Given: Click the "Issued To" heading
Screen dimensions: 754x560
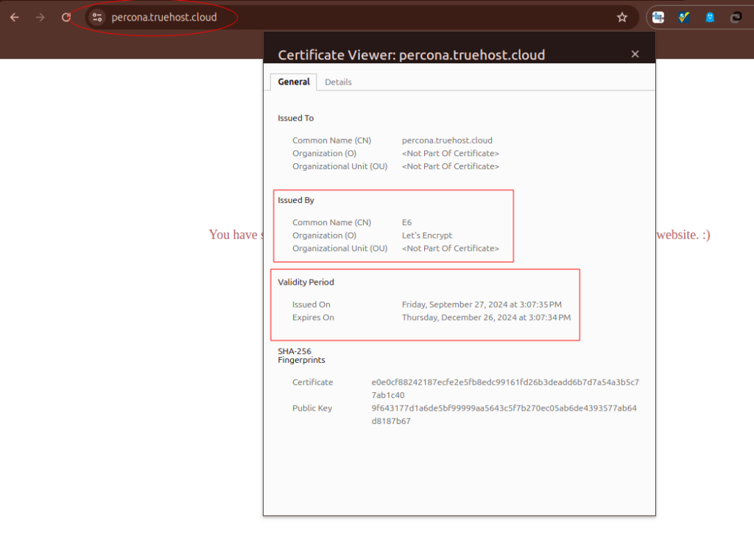Looking at the screenshot, I should (x=296, y=118).
